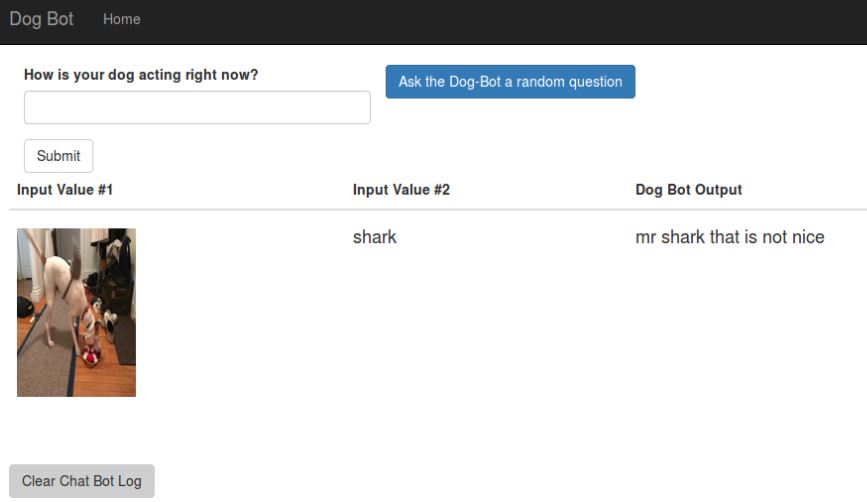Click the Input Value #1 column header
Viewport: 867px width, 502px height.
pos(65,190)
